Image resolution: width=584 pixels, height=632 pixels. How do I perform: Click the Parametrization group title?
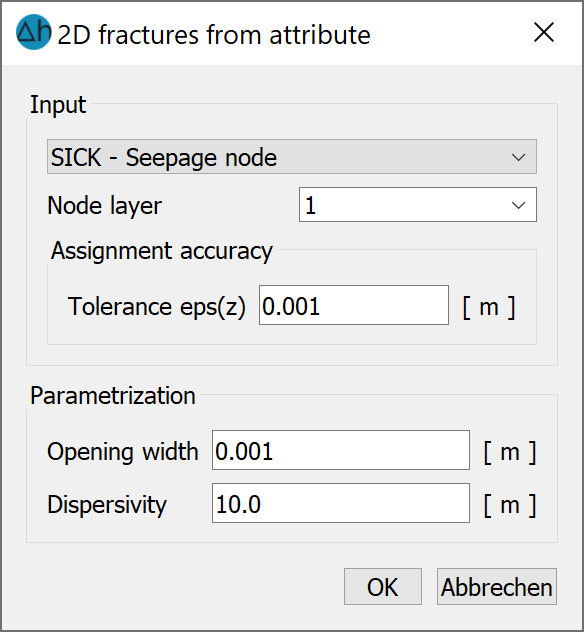[113, 396]
